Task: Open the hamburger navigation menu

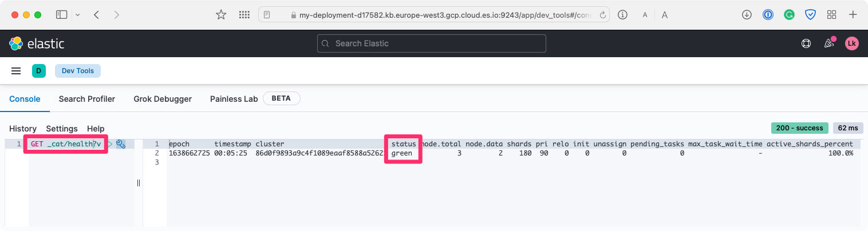Action: tap(16, 71)
